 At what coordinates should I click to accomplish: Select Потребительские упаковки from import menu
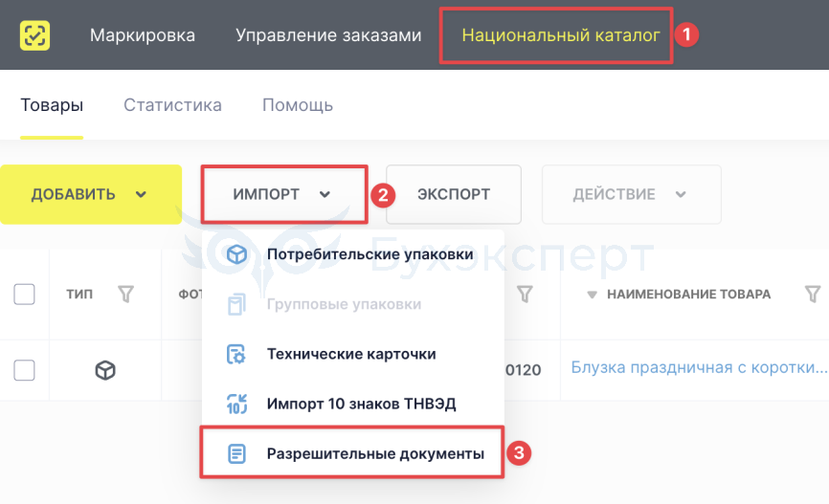(x=370, y=254)
